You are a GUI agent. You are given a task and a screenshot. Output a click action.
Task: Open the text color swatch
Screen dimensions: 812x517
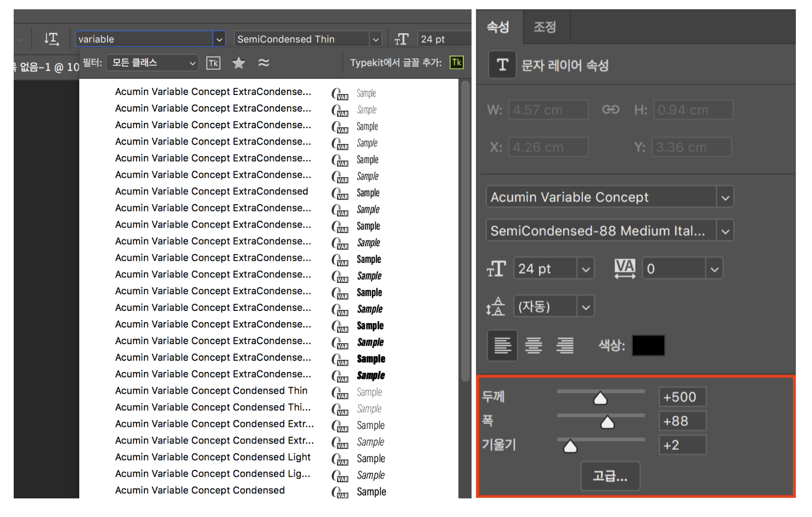click(648, 345)
